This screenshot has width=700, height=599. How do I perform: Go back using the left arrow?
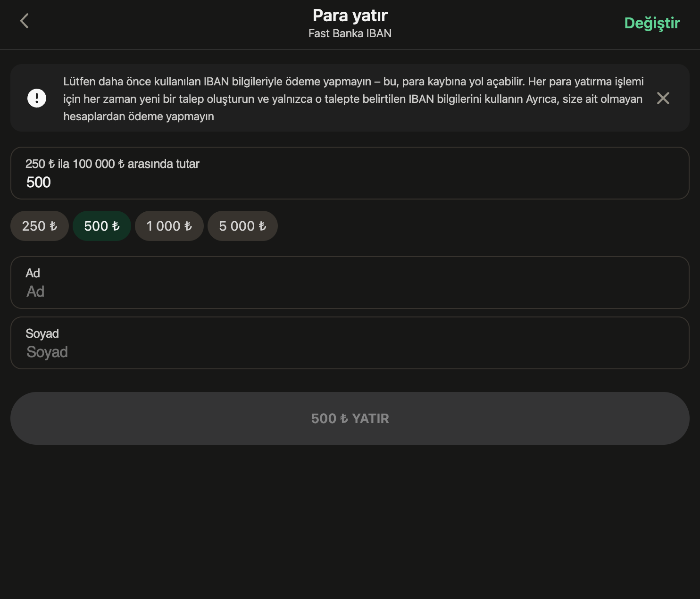25,21
